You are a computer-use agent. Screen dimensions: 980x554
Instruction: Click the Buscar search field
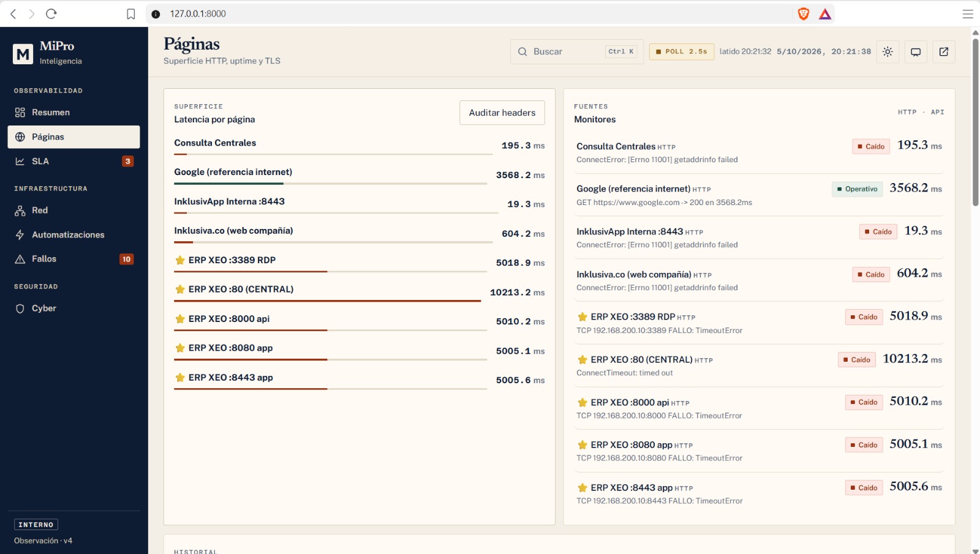point(577,52)
